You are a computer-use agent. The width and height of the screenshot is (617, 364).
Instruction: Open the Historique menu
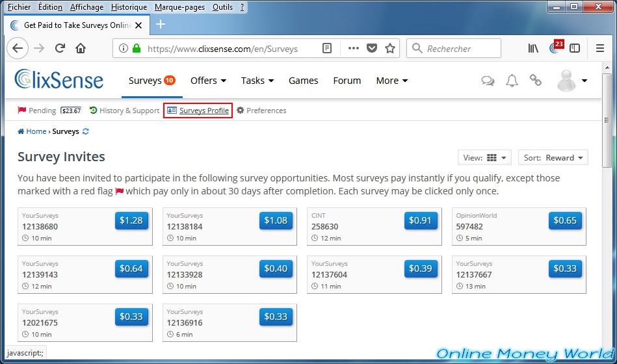129,7
